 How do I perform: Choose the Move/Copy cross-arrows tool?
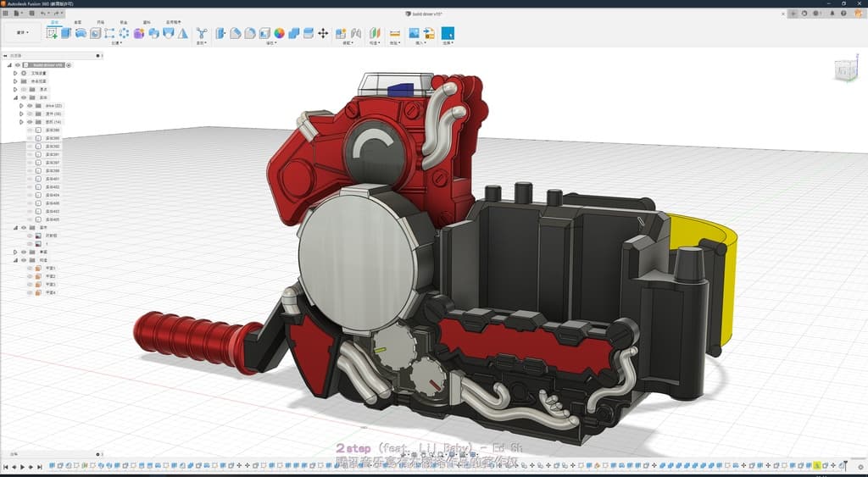coord(323,33)
